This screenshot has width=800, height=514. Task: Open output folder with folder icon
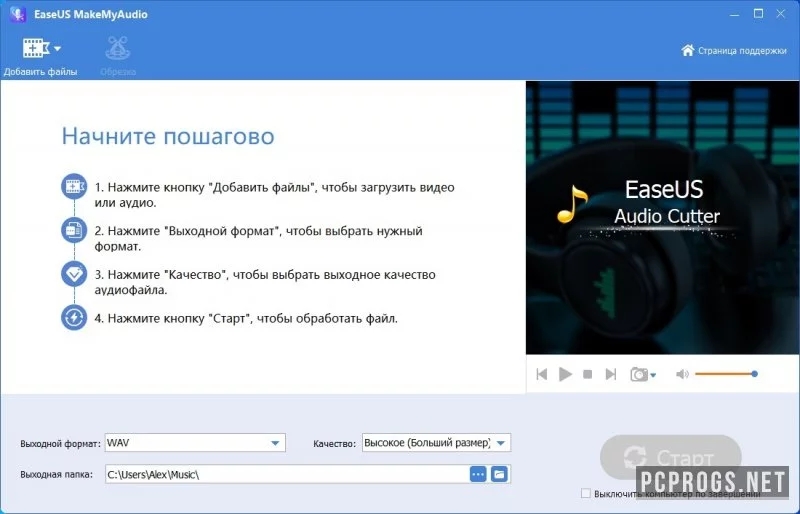[x=499, y=474]
